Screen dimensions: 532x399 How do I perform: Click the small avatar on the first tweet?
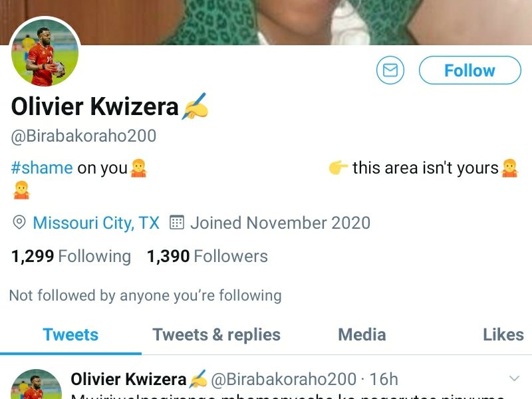click(36, 386)
